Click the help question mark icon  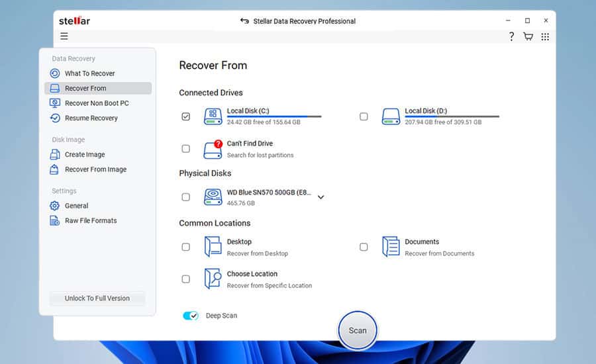coord(512,36)
